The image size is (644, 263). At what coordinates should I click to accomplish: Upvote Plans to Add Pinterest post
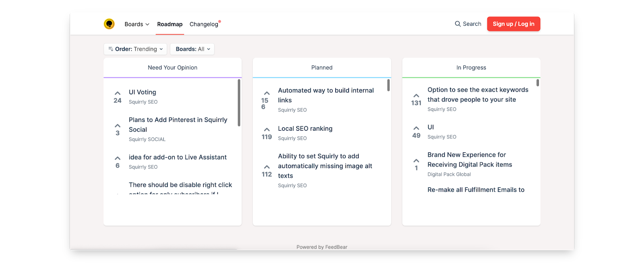pos(118,126)
